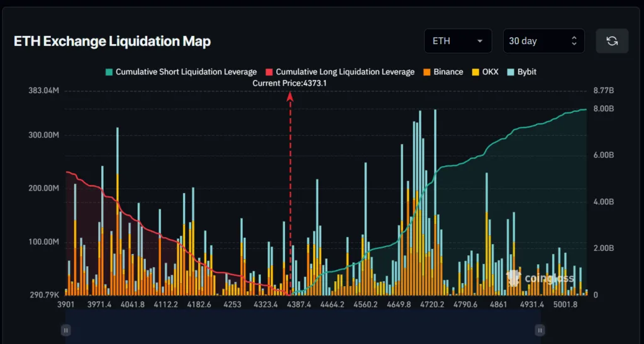Image resolution: width=644 pixels, height=344 pixels.
Task: Click the refresh icon button
Action: (x=611, y=41)
